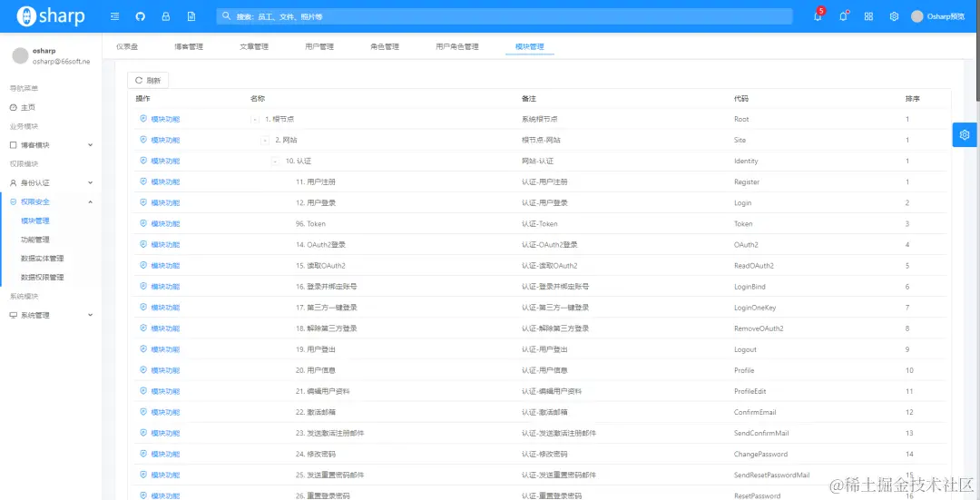Click the SendResetPasswordMail code cell
The width and height of the screenshot is (980, 500).
tap(772, 475)
